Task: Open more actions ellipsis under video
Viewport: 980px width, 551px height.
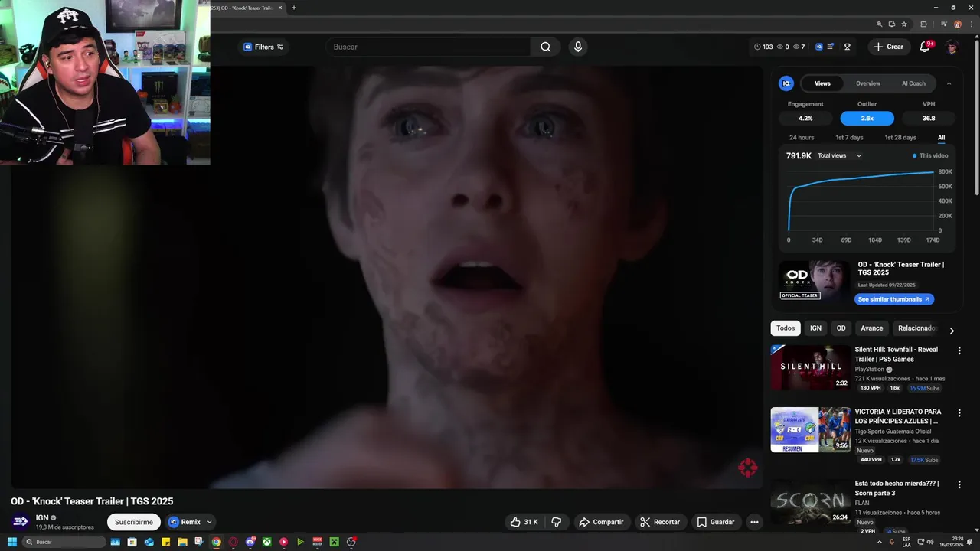Action: click(754, 522)
